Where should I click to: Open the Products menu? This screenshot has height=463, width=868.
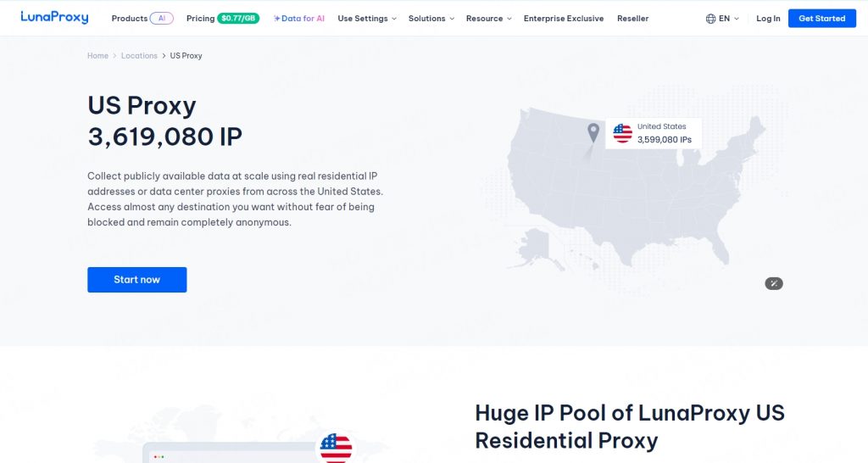130,19
